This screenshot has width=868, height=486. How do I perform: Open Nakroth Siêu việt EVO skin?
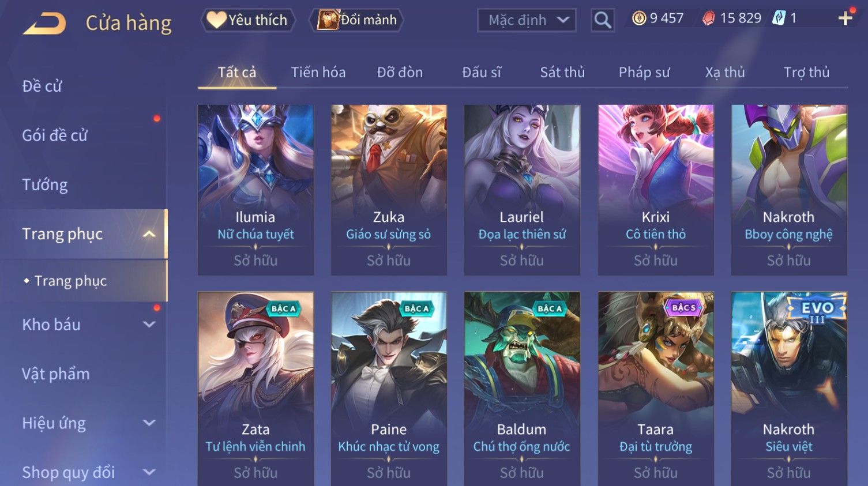789,389
